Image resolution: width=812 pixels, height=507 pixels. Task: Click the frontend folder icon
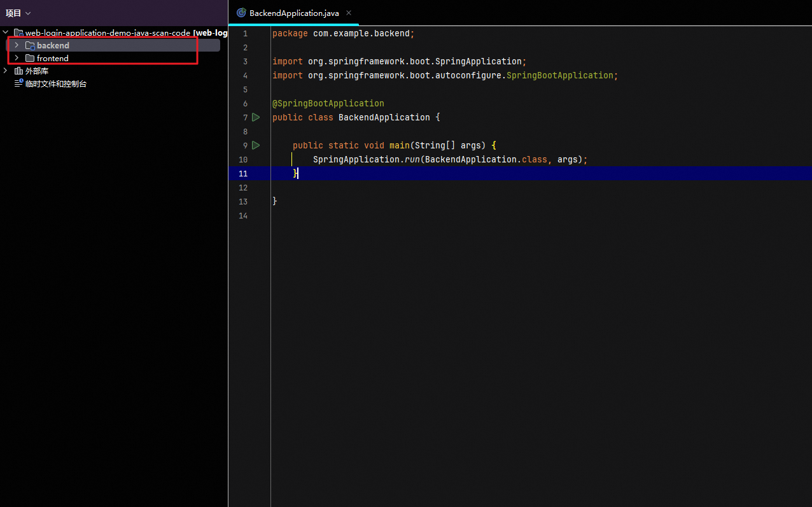(30, 58)
